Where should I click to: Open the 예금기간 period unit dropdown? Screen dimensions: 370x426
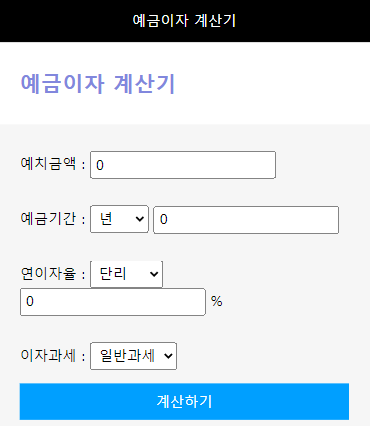119,219
